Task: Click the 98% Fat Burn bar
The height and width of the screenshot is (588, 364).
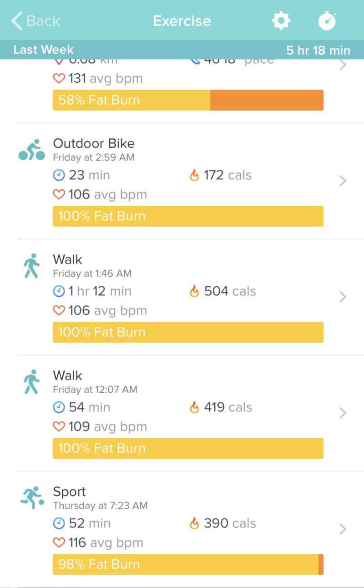Action: (x=188, y=564)
